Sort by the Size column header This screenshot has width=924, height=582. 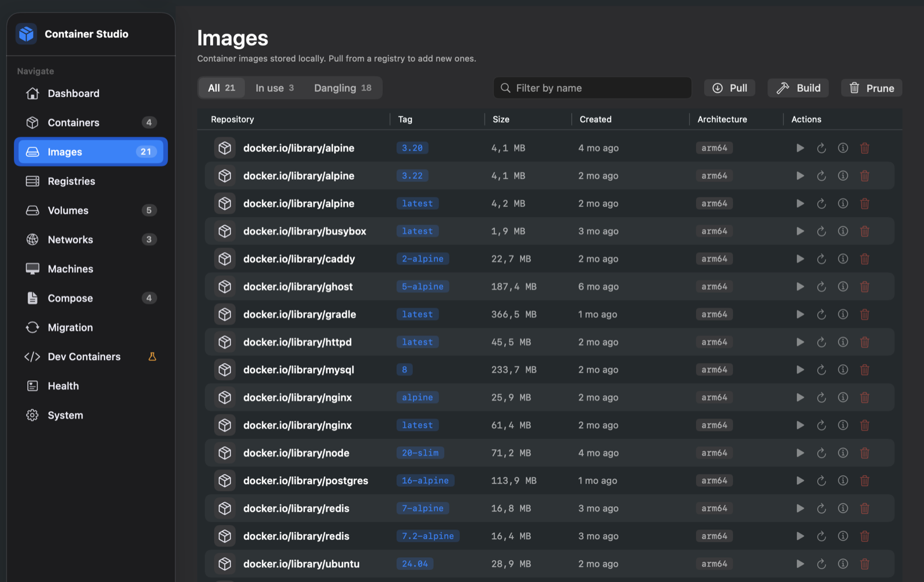(501, 119)
